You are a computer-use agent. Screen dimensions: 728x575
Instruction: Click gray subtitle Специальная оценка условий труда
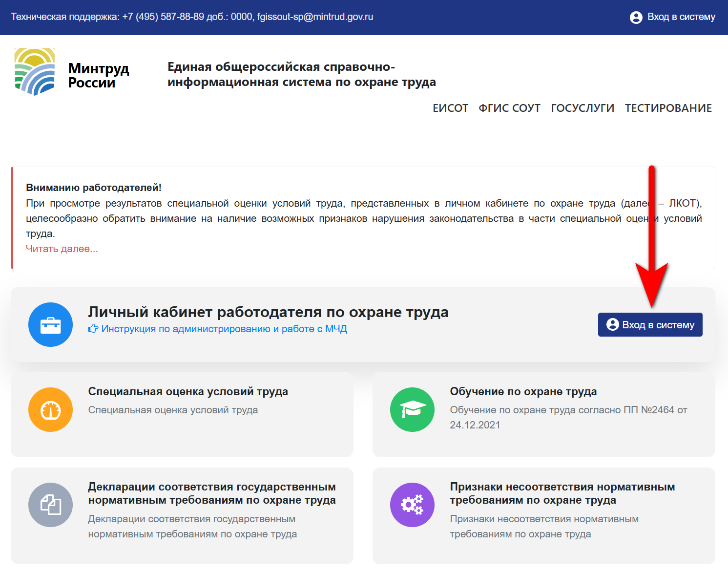[173, 410]
